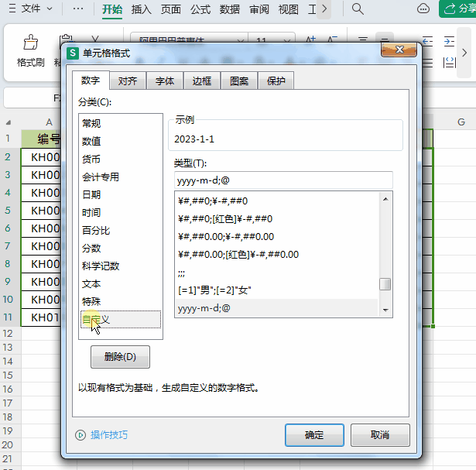Confirm dialog with 确定 button
This screenshot has width=476, height=470.
coord(314,435)
